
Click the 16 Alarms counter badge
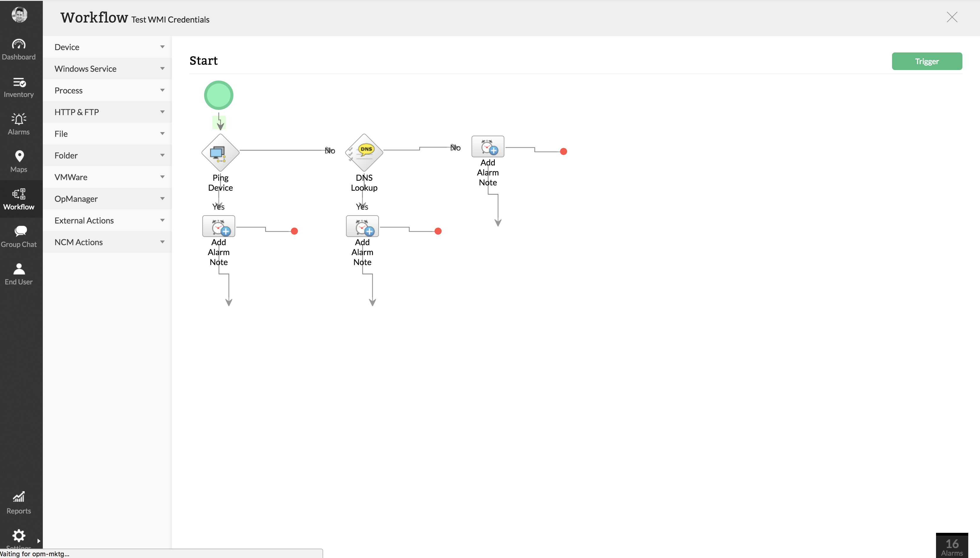(x=952, y=546)
